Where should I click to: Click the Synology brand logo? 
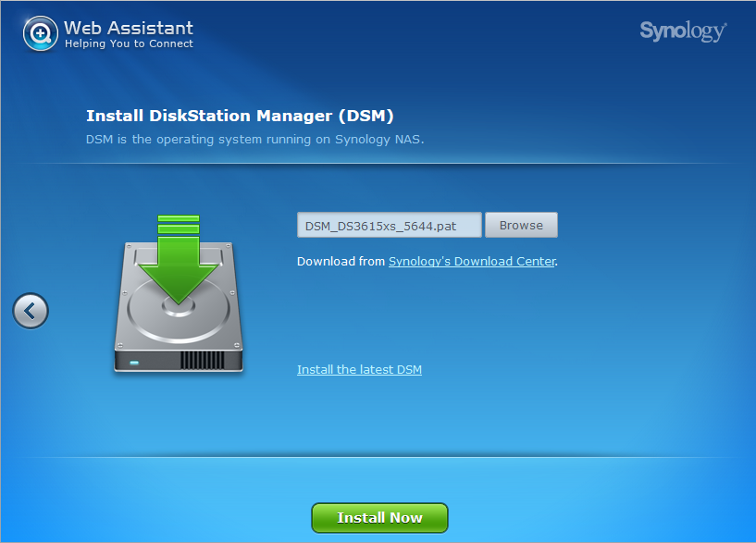point(683,31)
